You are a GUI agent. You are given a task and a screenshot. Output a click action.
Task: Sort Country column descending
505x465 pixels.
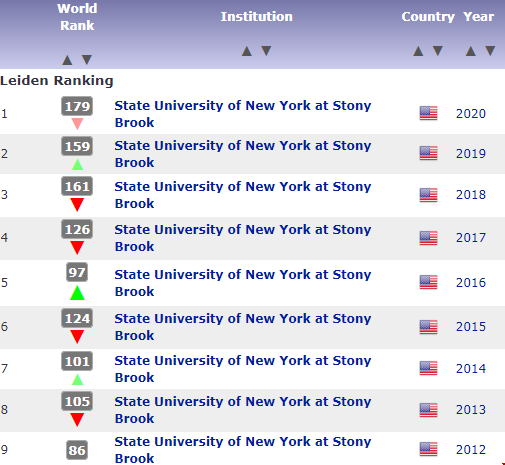[x=438, y=51]
